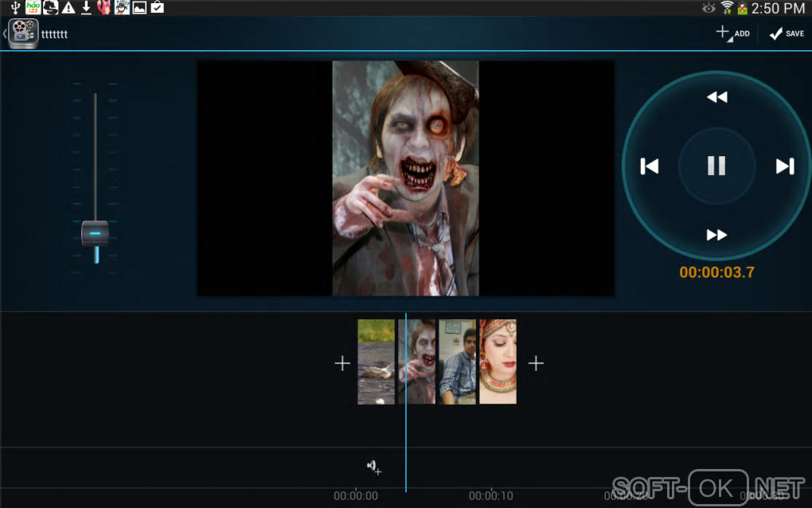The image size is (812, 508).
Task: Open the pink cartoon notification icon
Action: coord(104,7)
